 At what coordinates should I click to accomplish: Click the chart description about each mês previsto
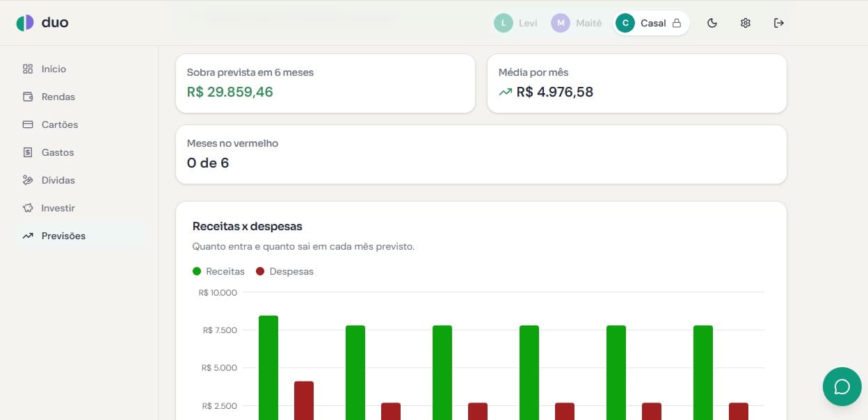coord(303,246)
